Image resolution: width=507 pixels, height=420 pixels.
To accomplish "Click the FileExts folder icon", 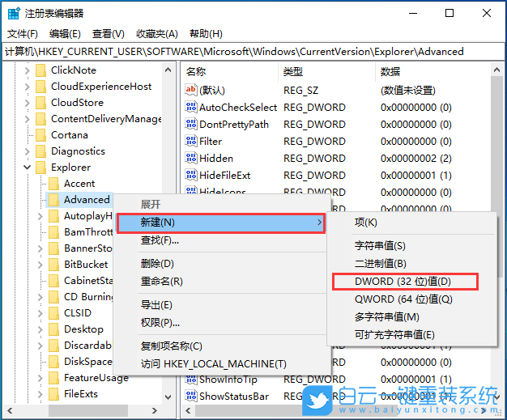I will (x=53, y=393).
